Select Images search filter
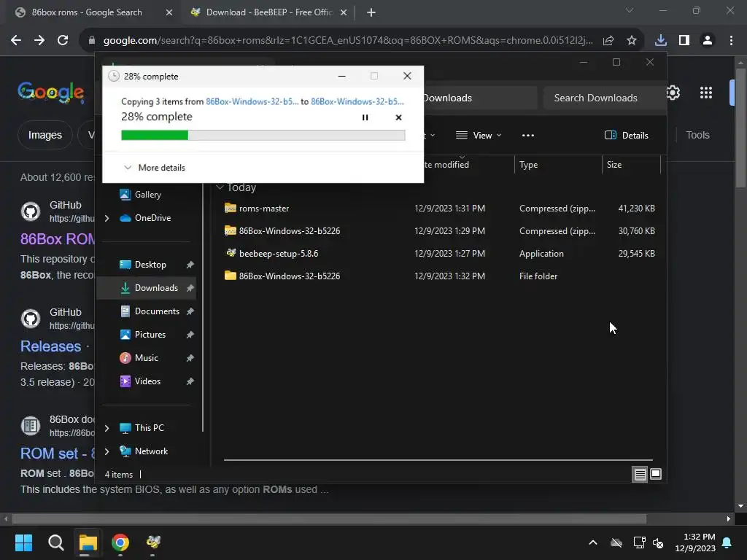The image size is (747, 560). pos(44,135)
